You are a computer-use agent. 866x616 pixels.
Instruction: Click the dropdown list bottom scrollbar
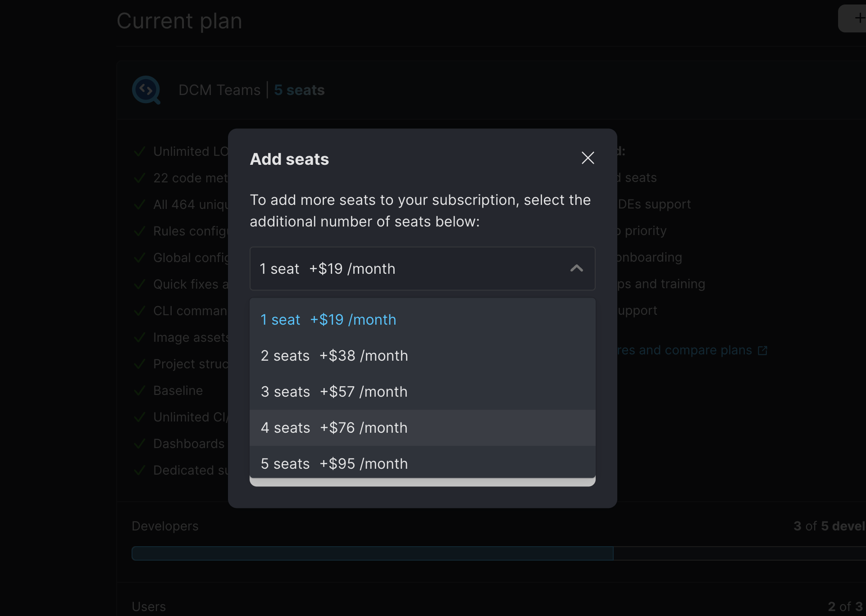click(422, 482)
